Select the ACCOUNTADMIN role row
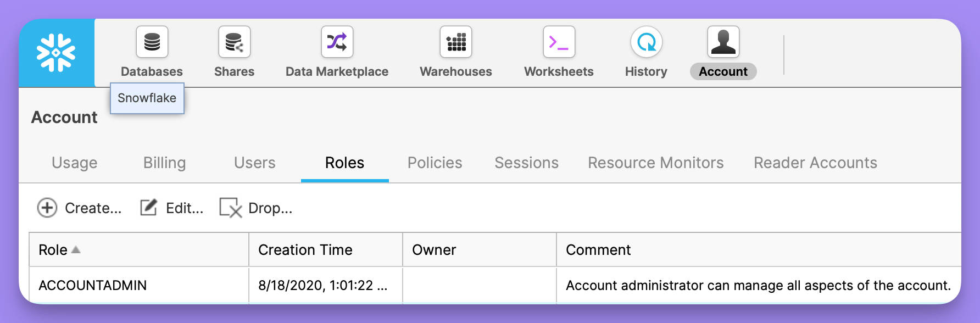Image resolution: width=980 pixels, height=323 pixels. (x=495, y=285)
